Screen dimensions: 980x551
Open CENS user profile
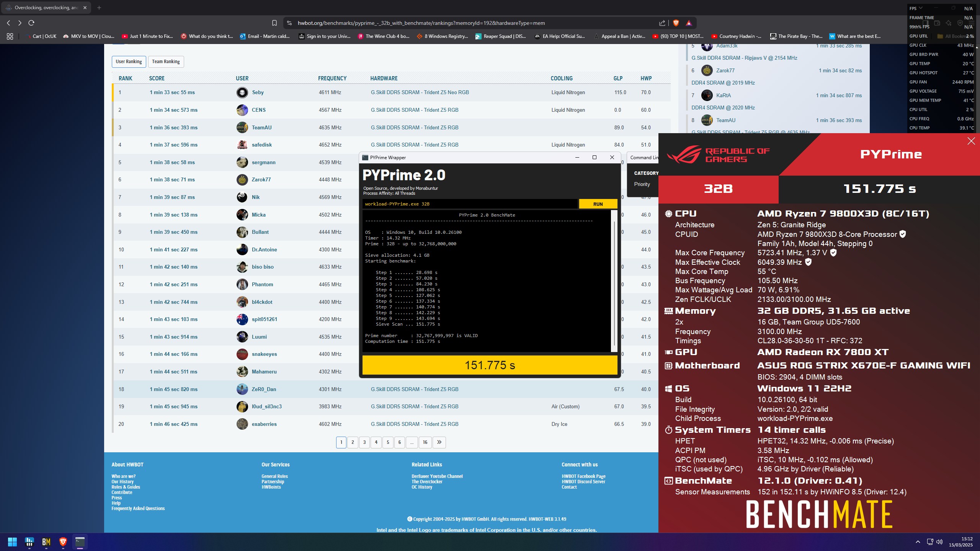pos(258,110)
